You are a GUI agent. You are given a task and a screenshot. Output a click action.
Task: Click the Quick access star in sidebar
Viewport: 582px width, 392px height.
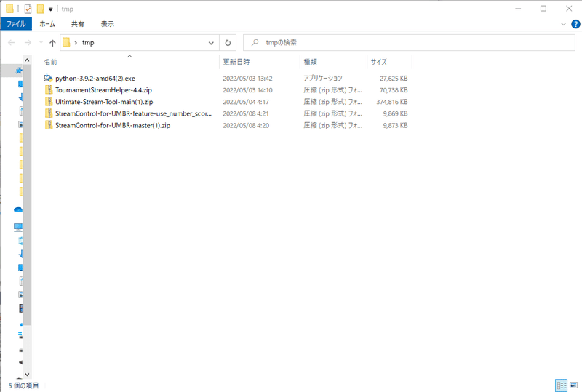pos(19,71)
